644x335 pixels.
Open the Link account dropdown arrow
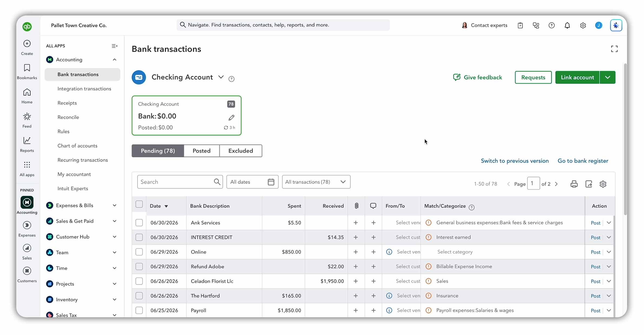click(x=607, y=77)
